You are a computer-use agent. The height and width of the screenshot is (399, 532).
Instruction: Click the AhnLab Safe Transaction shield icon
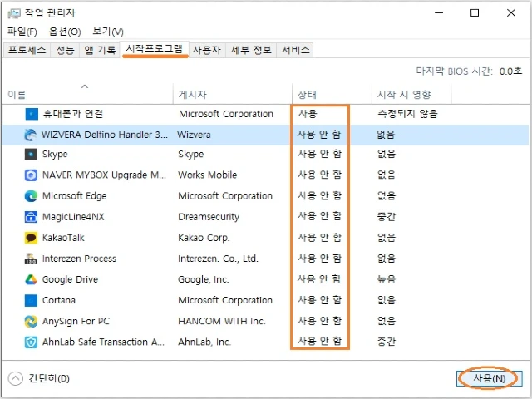pyautogui.click(x=31, y=342)
